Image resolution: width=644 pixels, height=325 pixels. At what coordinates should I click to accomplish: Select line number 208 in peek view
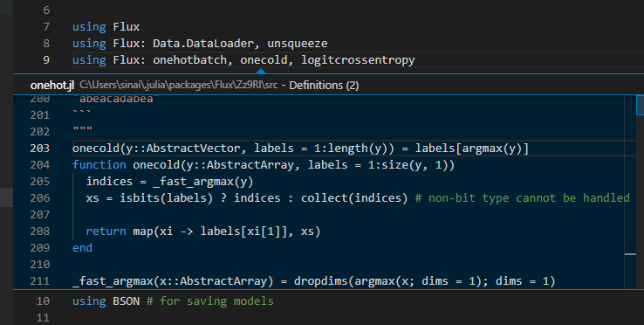(x=40, y=232)
